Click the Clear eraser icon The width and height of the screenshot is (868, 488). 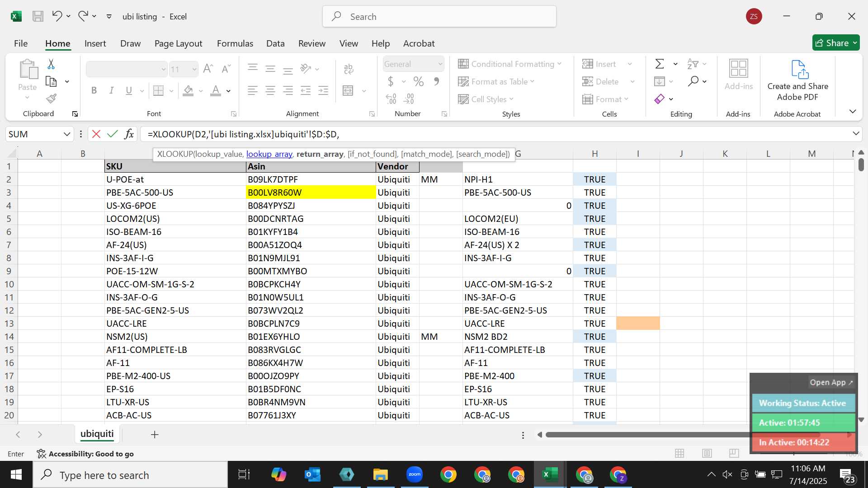click(x=660, y=99)
